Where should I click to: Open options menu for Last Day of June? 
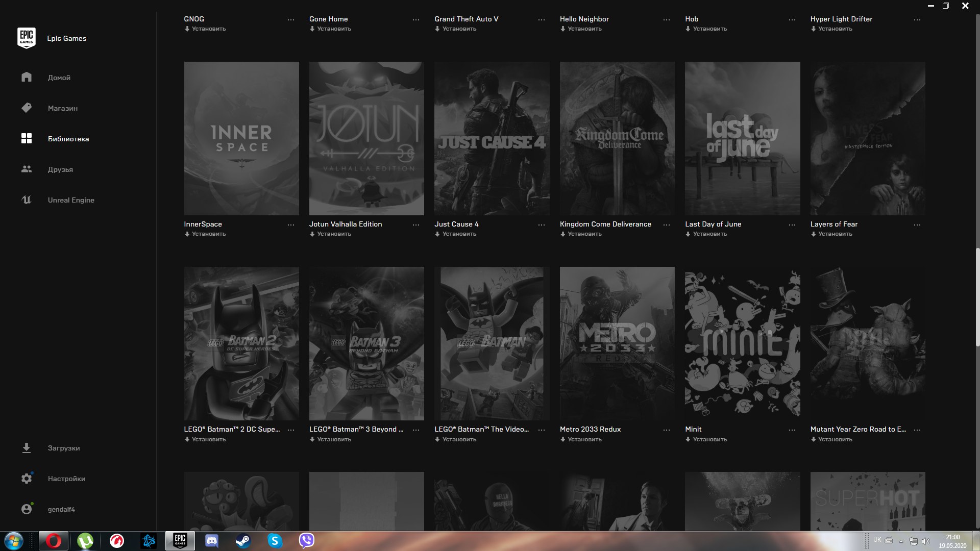tap(792, 225)
